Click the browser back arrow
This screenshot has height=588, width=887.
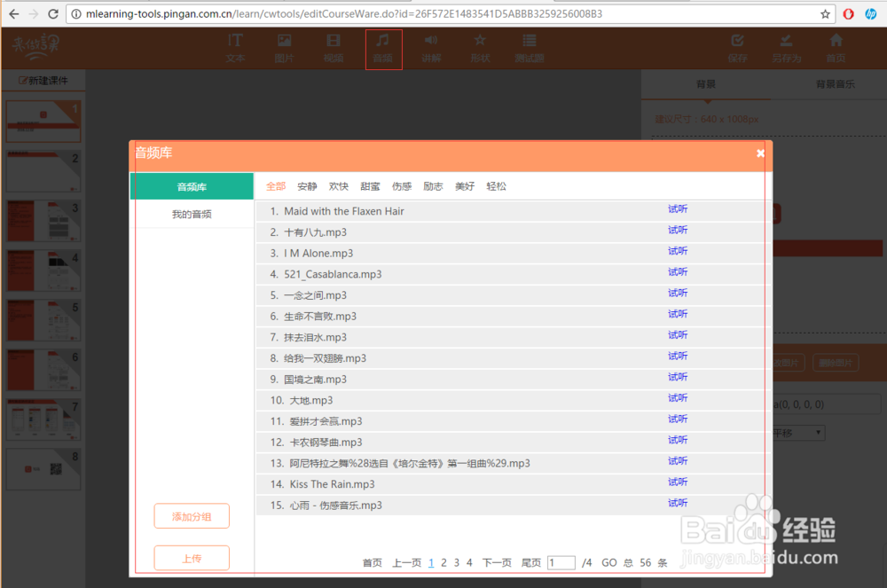(x=14, y=14)
